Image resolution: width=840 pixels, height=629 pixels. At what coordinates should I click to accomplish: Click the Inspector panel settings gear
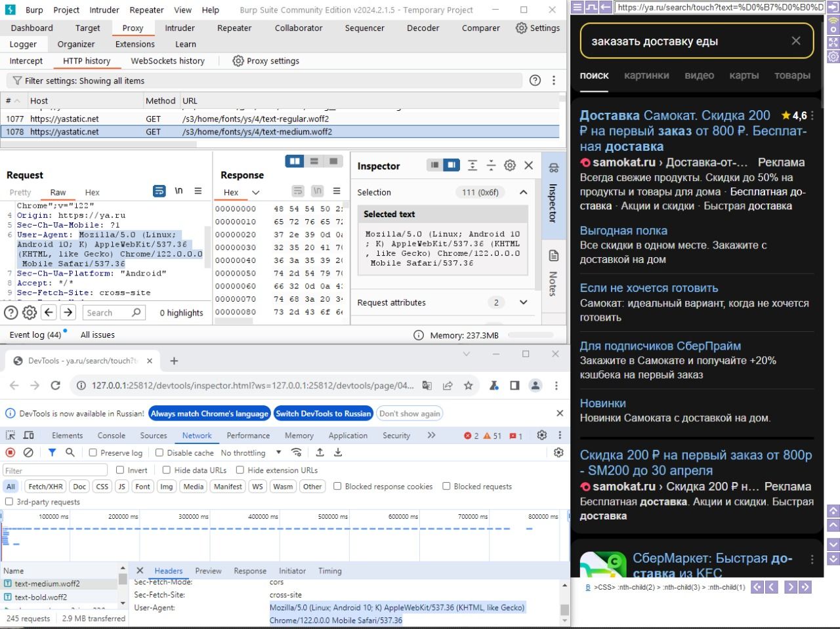(510, 166)
